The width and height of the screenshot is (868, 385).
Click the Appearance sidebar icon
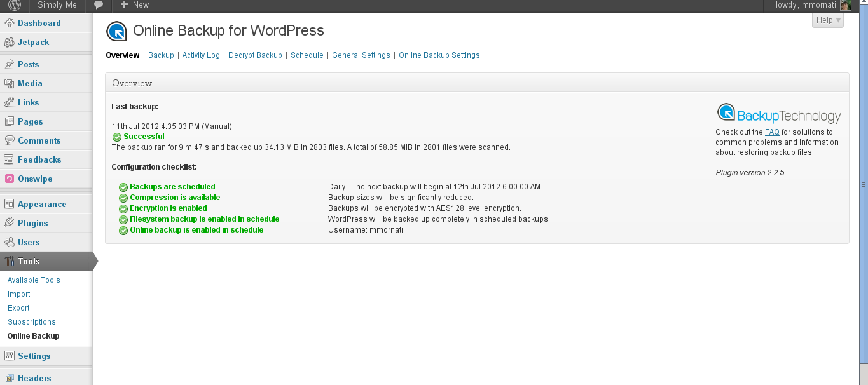tap(10, 204)
